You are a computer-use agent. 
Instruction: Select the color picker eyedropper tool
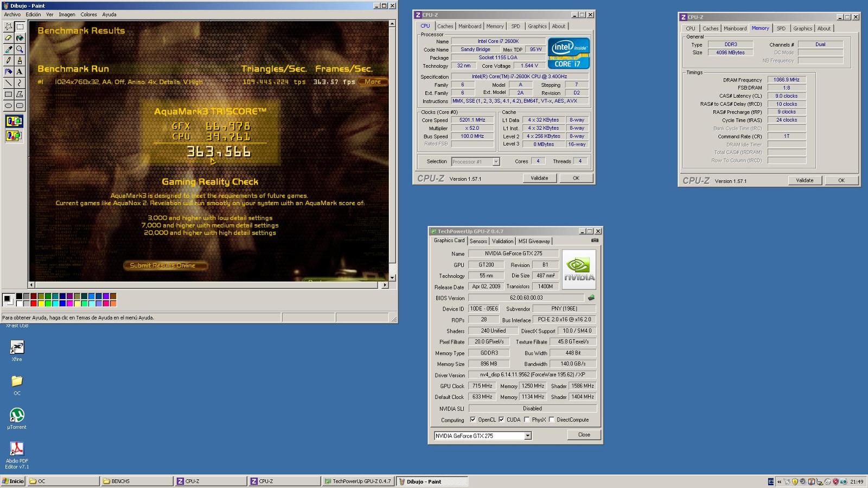(8, 49)
